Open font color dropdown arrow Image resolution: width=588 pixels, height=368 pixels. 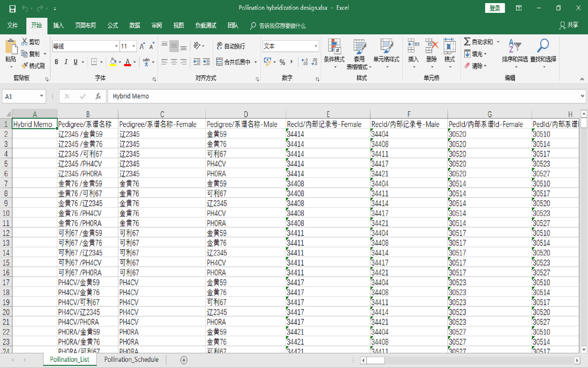tap(134, 62)
